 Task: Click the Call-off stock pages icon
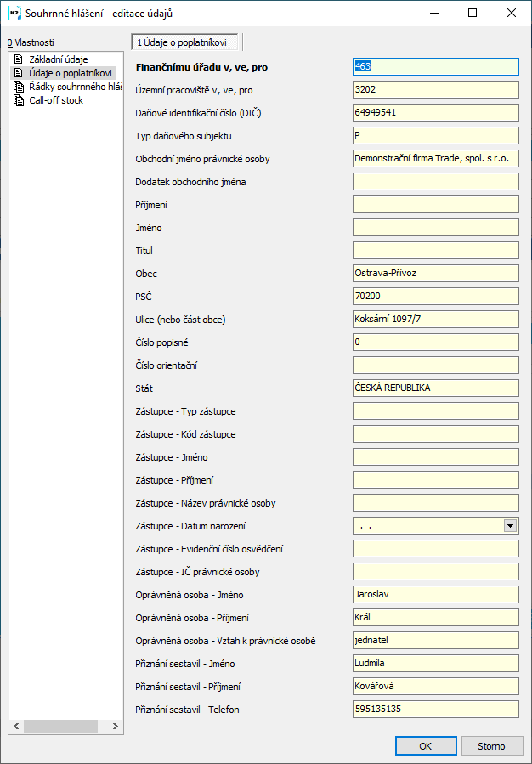coord(19,101)
